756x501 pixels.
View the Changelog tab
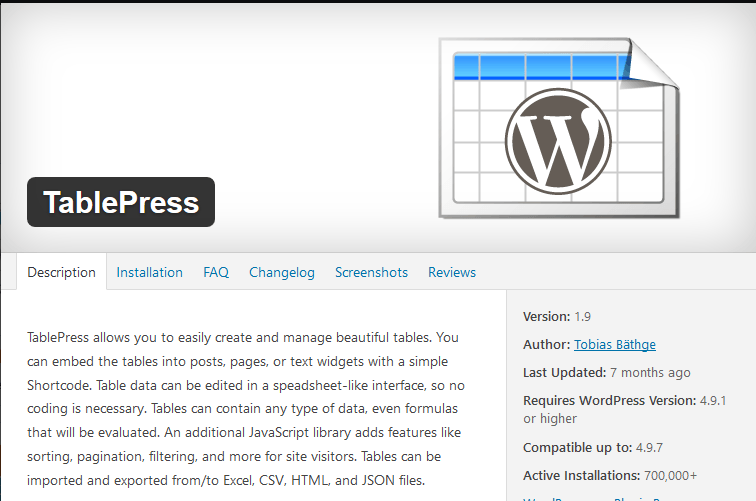point(282,272)
